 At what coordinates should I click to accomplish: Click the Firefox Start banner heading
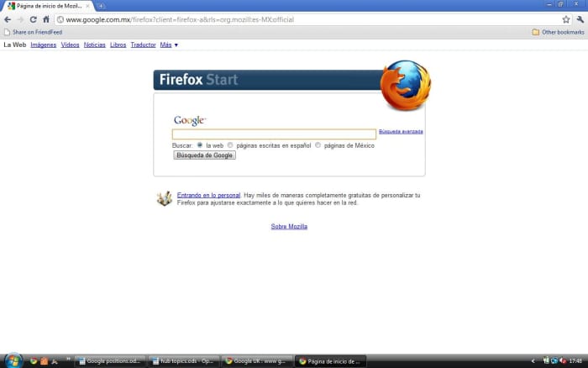[198, 80]
